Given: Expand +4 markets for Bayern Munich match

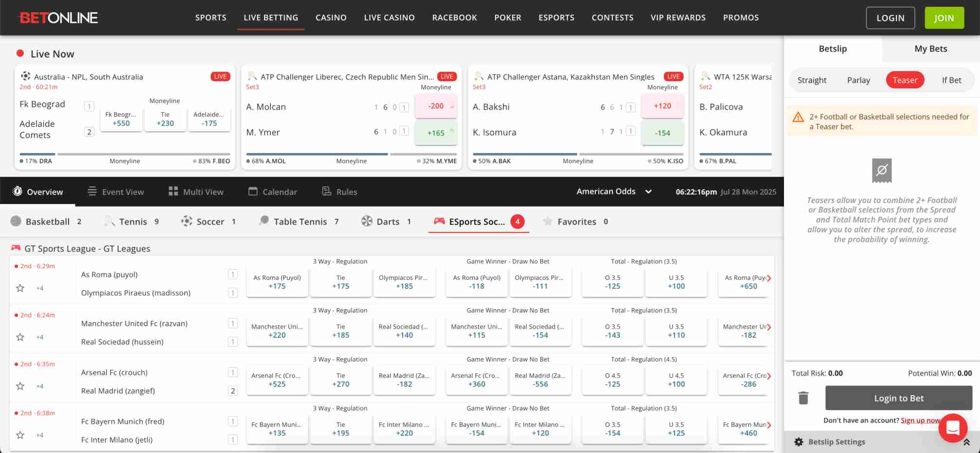Looking at the screenshot, I should [x=40, y=436].
